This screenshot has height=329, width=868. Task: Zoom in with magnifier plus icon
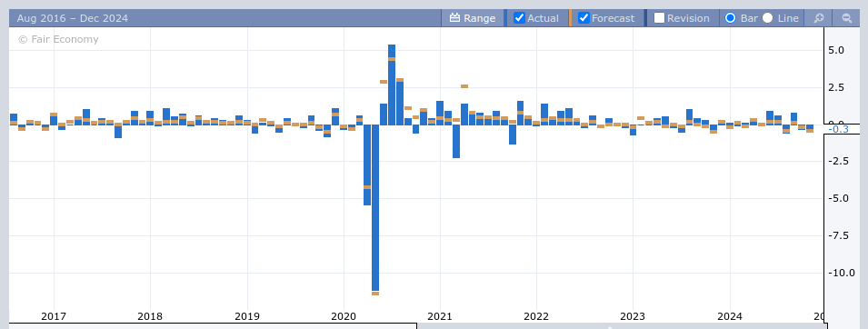click(819, 18)
